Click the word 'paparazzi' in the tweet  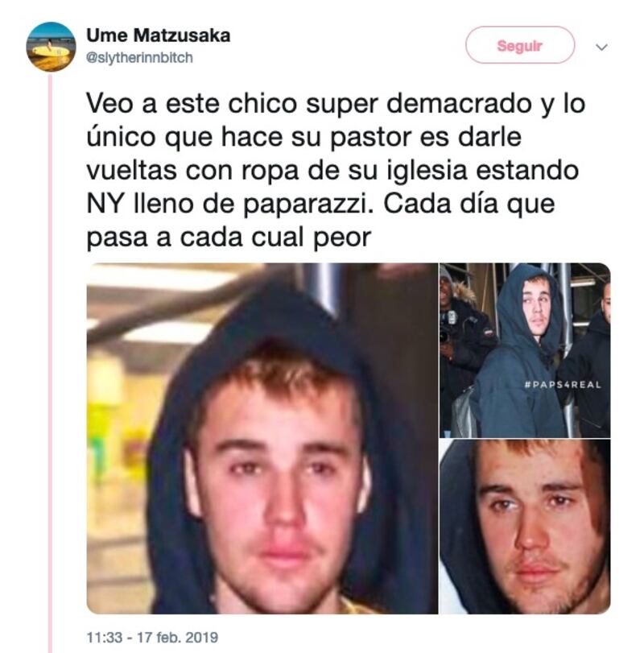[308, 205]
